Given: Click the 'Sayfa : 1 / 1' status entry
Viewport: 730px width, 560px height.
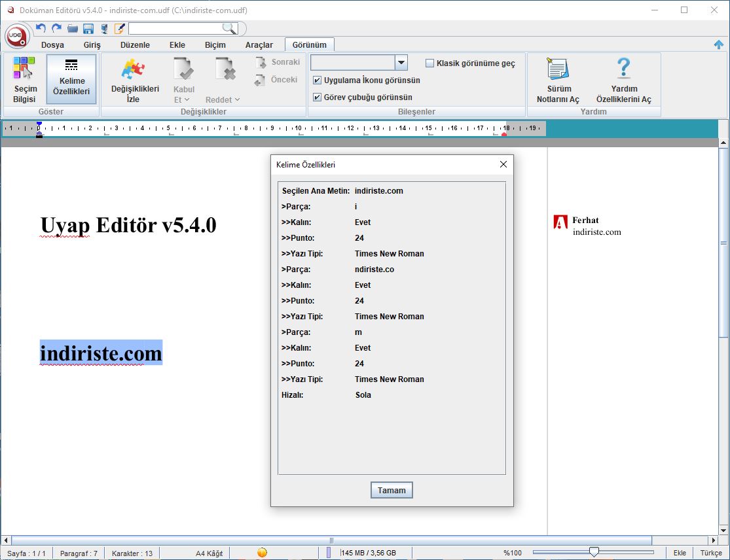Looking at the screenshot, I should pyautogui.click(x=27, y=553).
